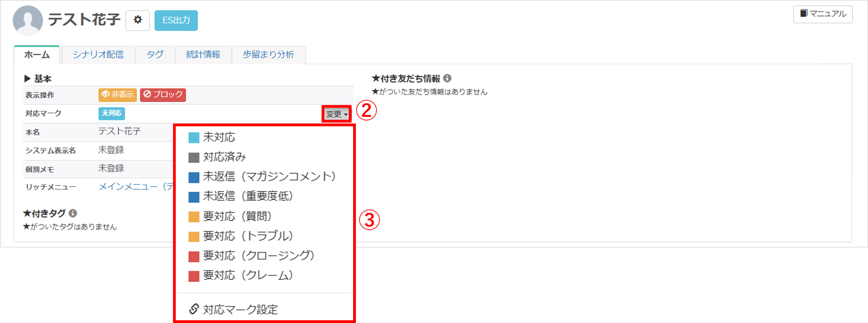This screenshot has width=868, height=323.
Task: Click info icon next to ★付きタグ
Action: point(73,213)
